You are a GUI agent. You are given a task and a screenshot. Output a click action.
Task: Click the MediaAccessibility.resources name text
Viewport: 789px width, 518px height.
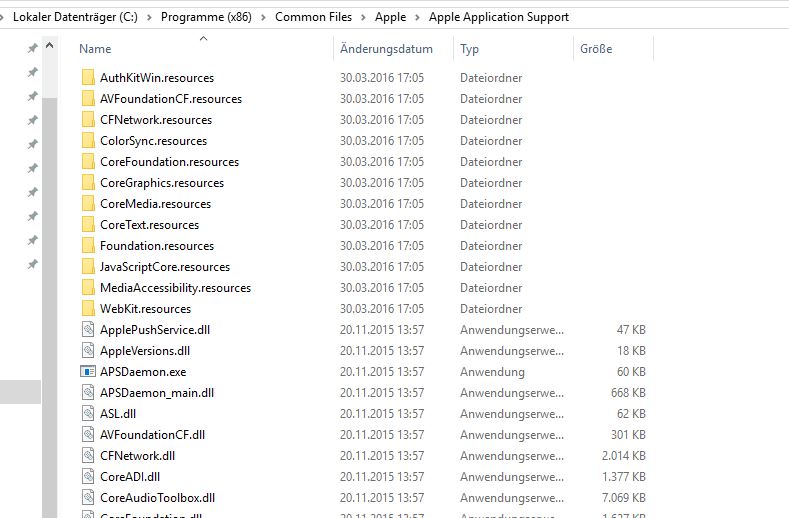[176, 288]
